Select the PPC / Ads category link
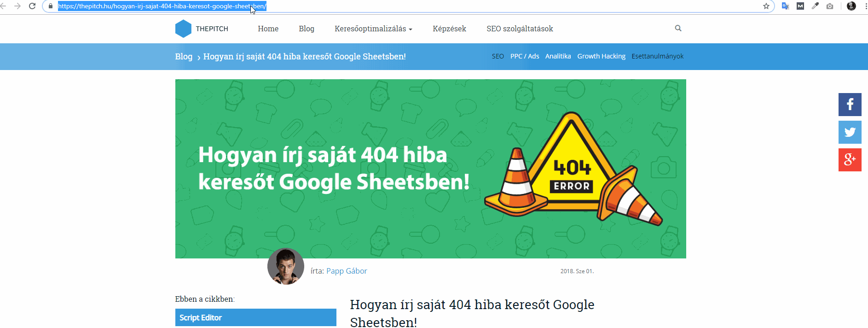Screen dimensions: 868x328 (525, 56)
